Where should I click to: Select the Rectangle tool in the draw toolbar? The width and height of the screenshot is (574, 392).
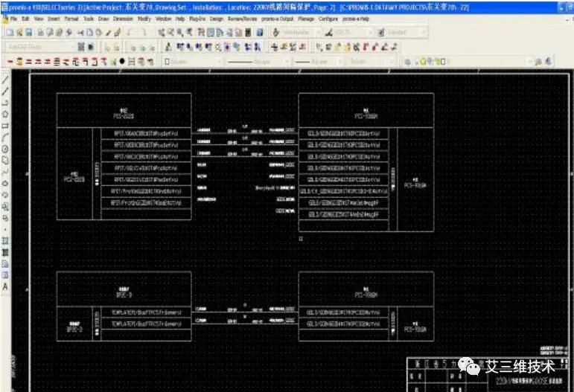click(5, 126)
